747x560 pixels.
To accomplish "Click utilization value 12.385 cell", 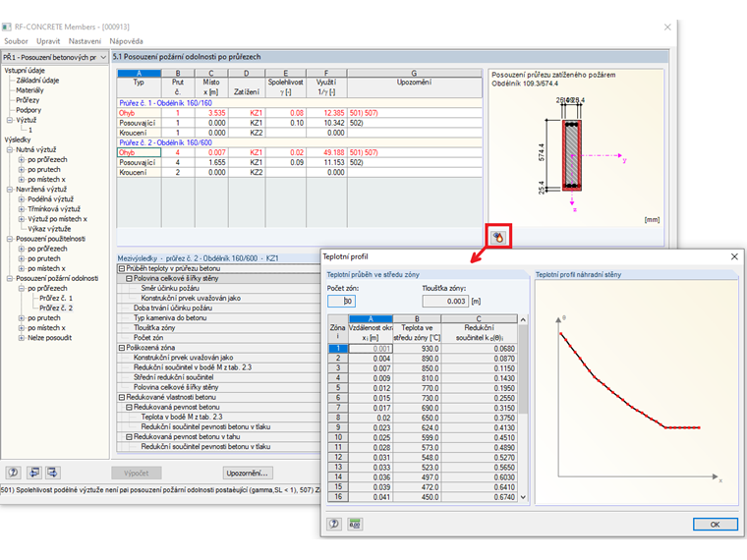I will 326,113.
